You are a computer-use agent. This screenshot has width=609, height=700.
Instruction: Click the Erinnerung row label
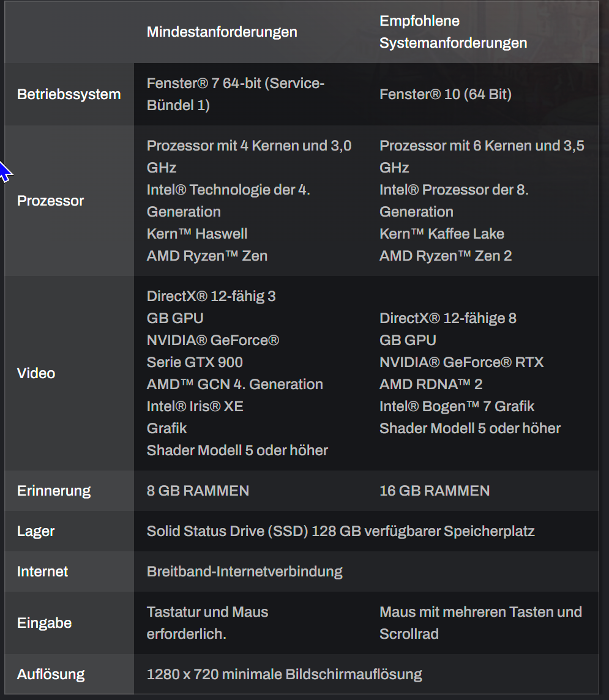tap(54, 491)
